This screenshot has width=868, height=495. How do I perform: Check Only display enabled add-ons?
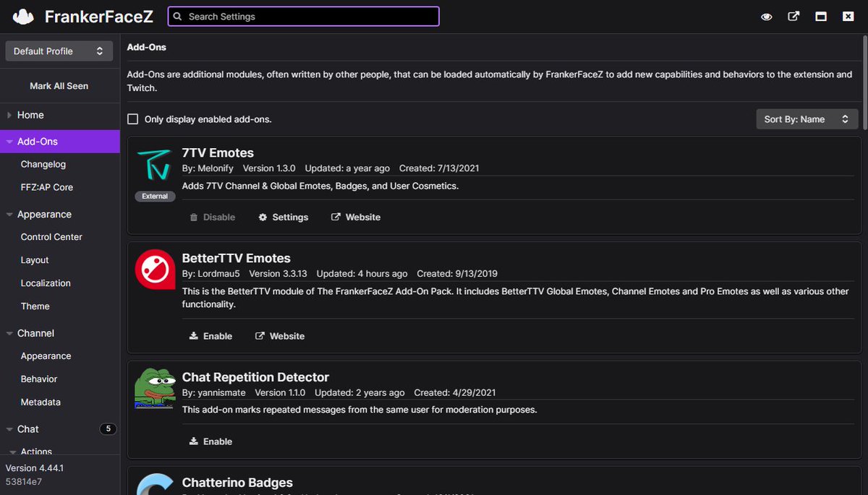(133, 119)
